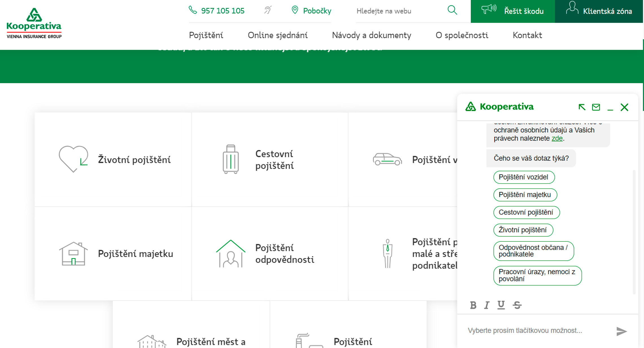Click the magnifier search icon
The image size is (644, 348).
coord(452,10)
